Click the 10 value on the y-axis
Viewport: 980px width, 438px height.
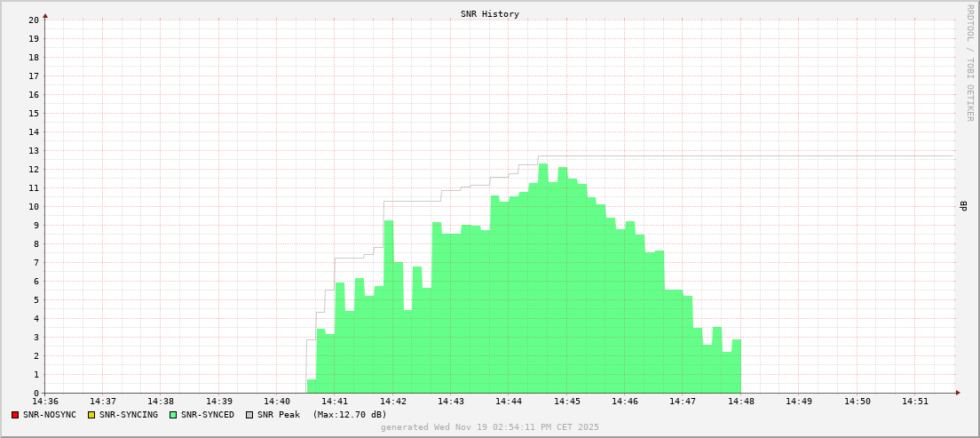coord(33,207)
